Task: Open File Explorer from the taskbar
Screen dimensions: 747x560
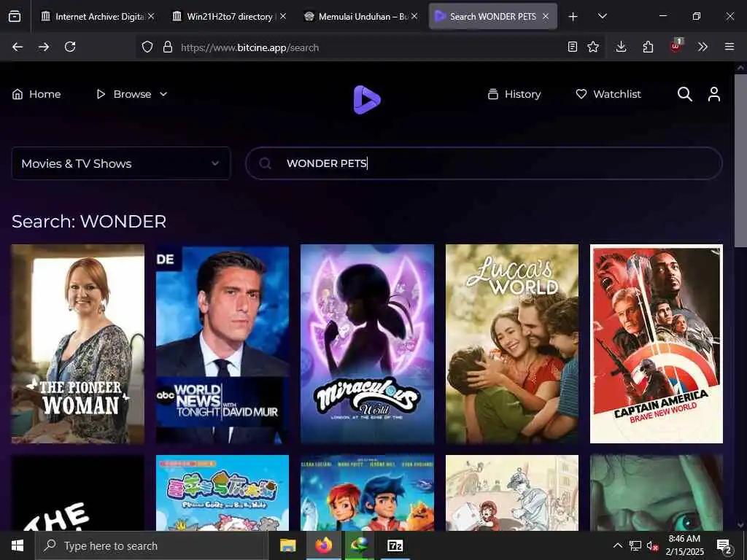Action: pos(287,545)
